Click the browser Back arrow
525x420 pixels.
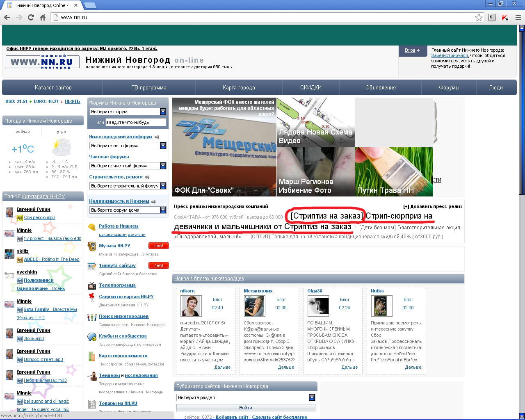click(x=7, y=17)
